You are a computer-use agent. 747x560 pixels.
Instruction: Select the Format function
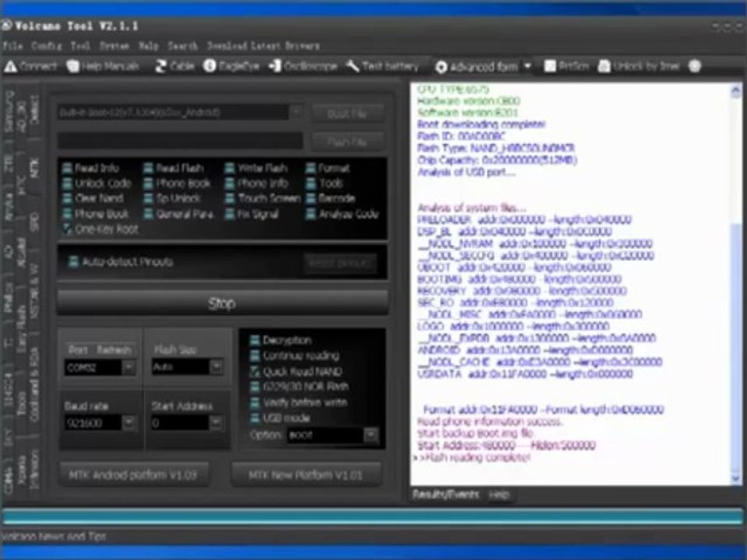[328, 168]
